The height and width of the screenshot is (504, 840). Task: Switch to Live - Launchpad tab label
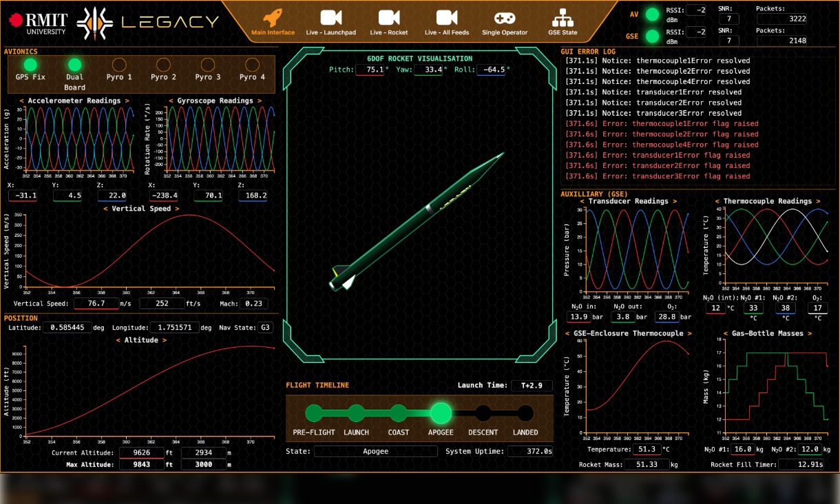click(331, 32)
